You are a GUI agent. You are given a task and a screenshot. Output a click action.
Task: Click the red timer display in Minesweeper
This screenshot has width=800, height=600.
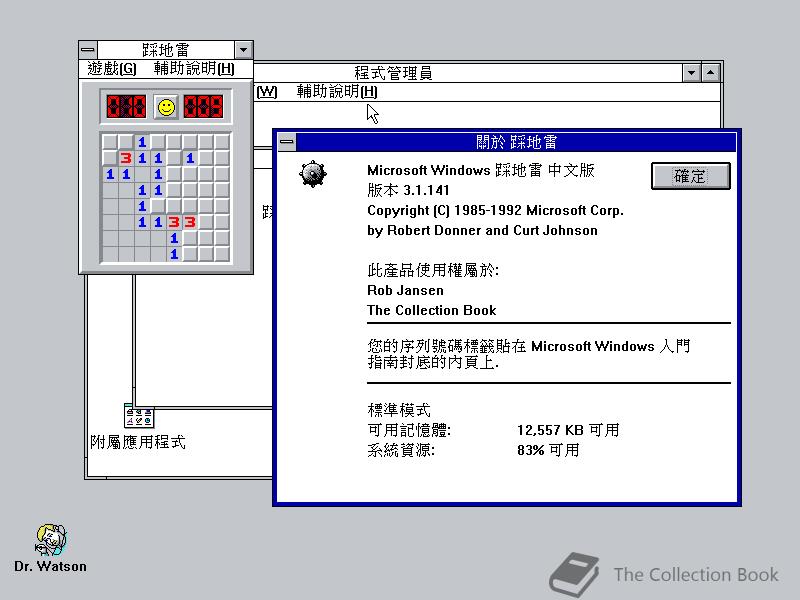coord(203,107)
